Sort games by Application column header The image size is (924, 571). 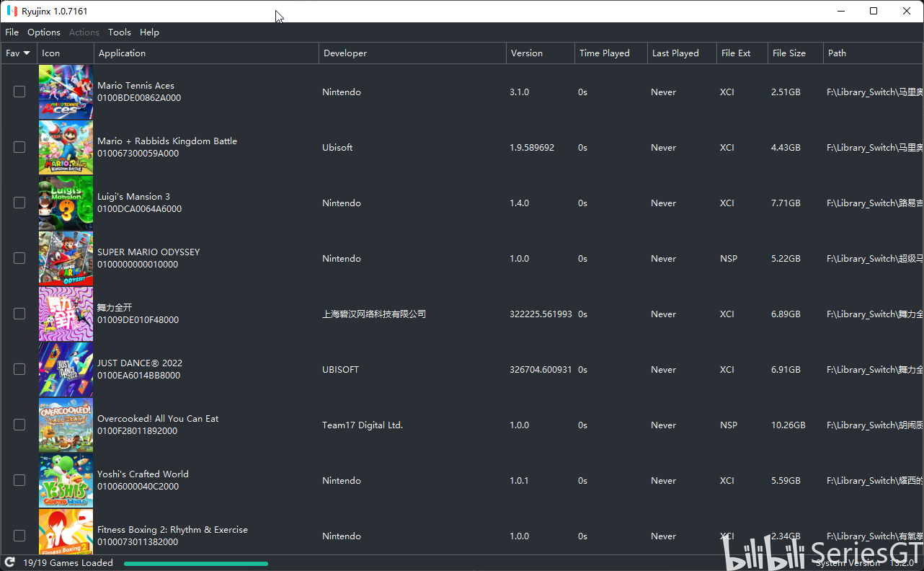207,53
